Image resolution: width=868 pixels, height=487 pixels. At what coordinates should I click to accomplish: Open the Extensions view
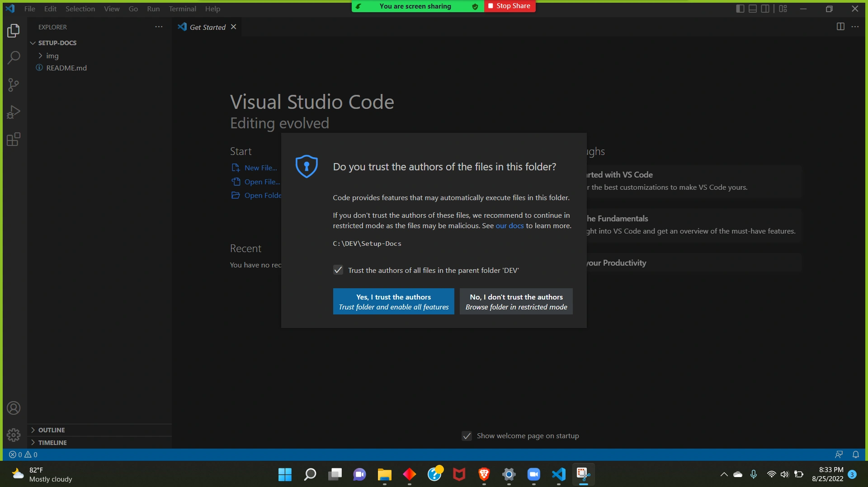[x=14, y=139]
